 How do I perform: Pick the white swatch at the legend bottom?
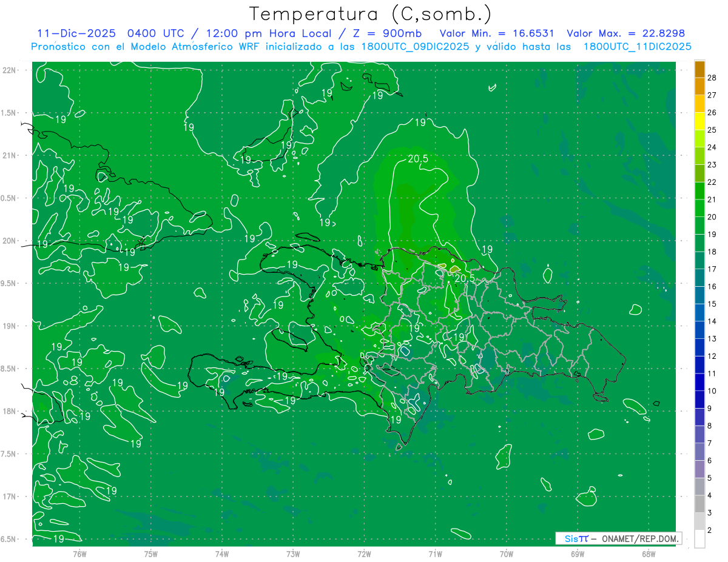coord(699,539)
